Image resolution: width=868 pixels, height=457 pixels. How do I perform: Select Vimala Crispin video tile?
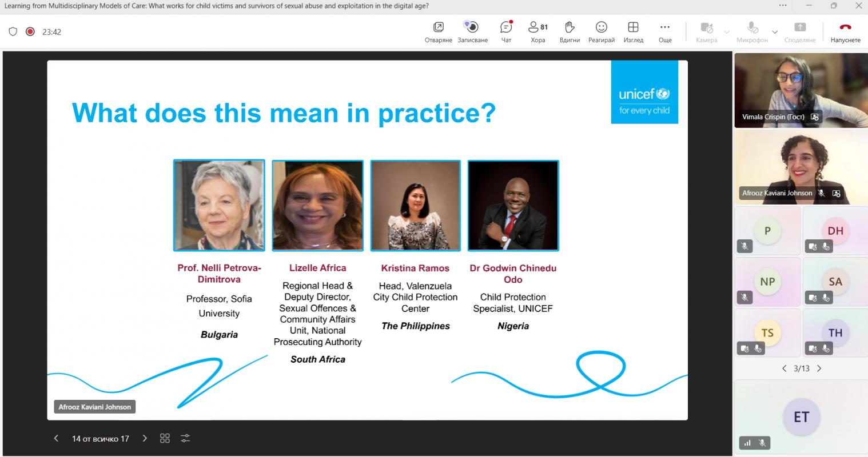coord(801,90)
